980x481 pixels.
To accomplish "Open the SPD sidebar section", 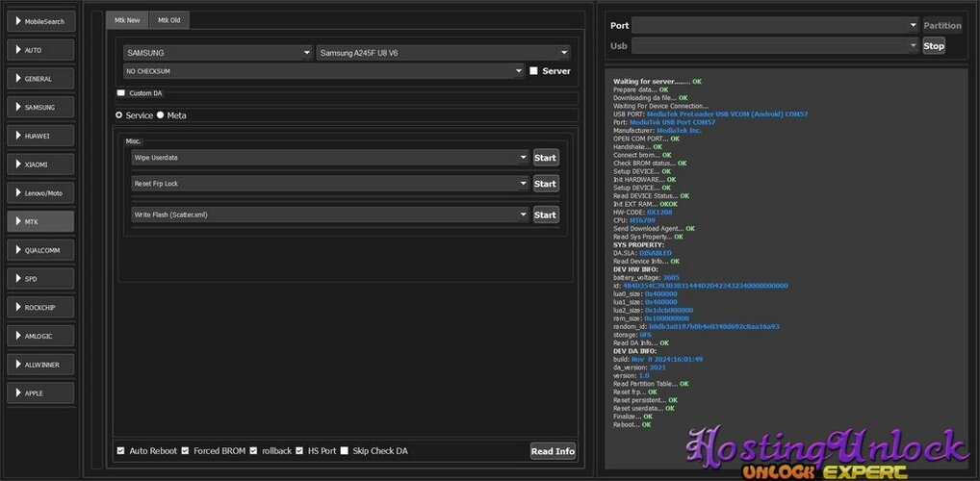I will click(x=40, y=279).
